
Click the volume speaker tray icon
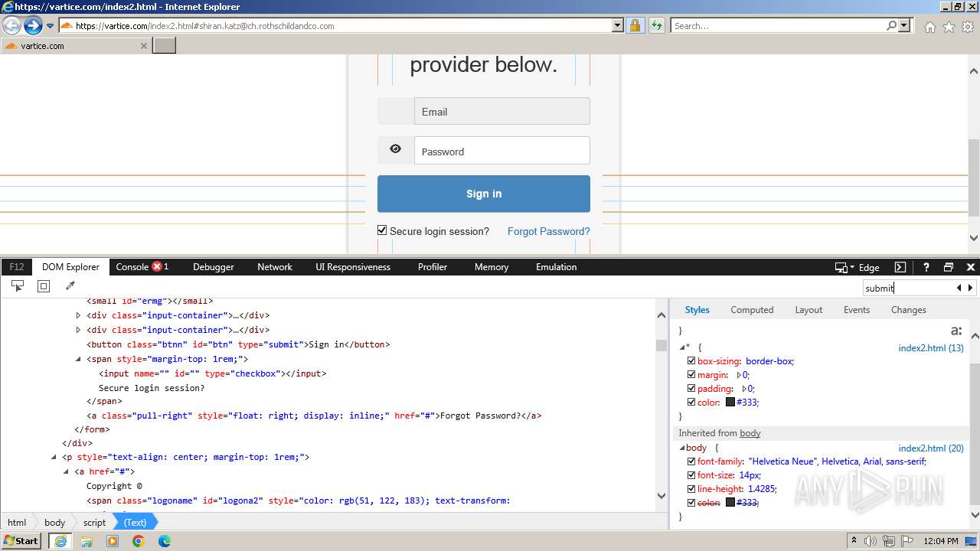pos(871,541)
